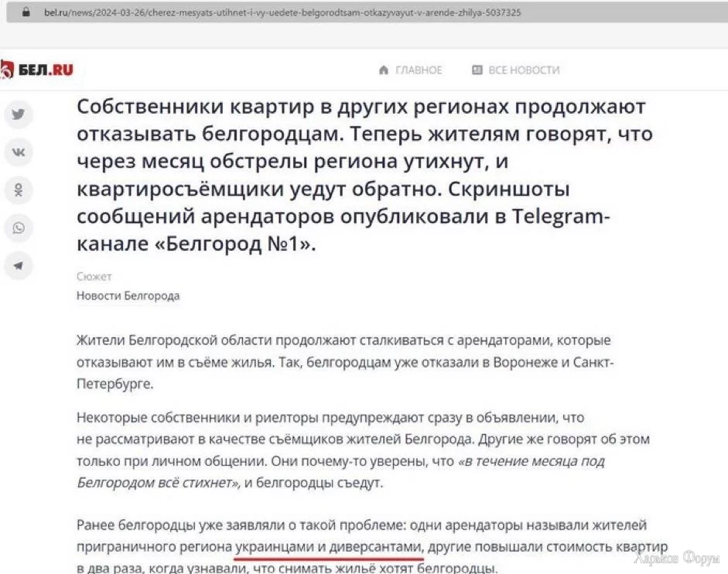
Task: Click the home icon beside ГЛАВНОЕ
Action: tap(384, 70)
